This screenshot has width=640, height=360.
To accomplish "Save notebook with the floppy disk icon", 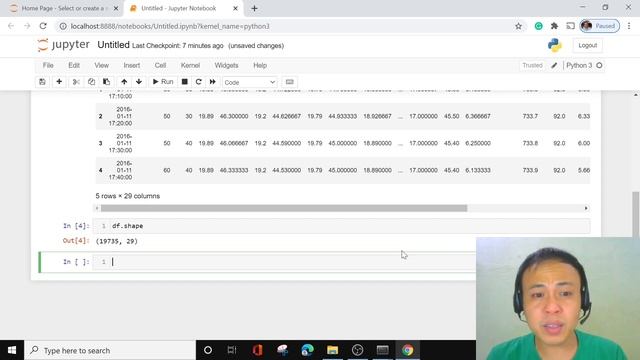I will pyautogui.click(x=42, y=82).
